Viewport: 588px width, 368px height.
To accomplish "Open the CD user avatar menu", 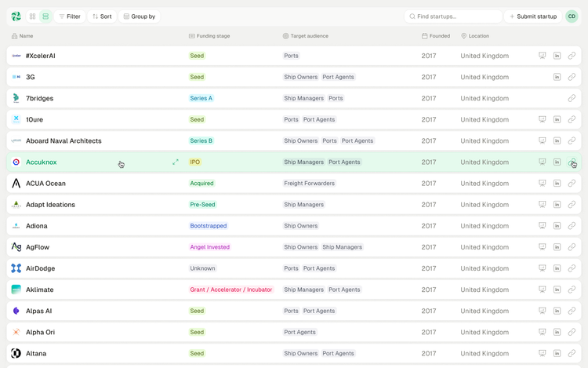I will [572, 16].
